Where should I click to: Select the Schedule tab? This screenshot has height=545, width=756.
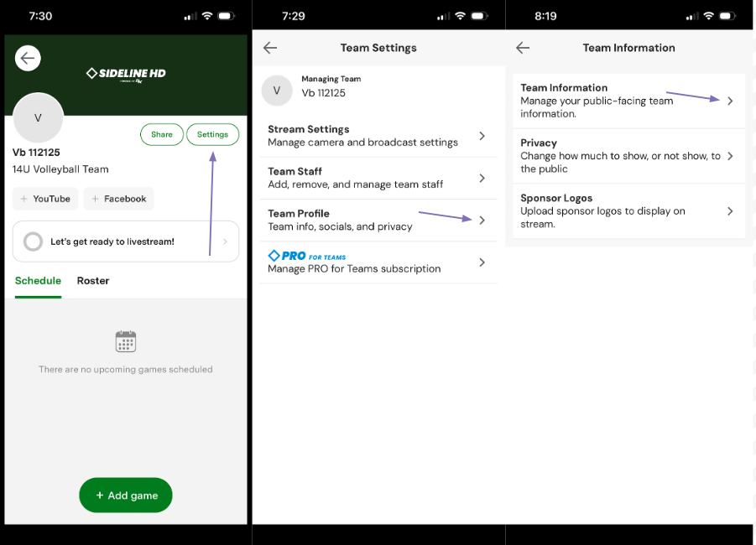pos(38,281)
